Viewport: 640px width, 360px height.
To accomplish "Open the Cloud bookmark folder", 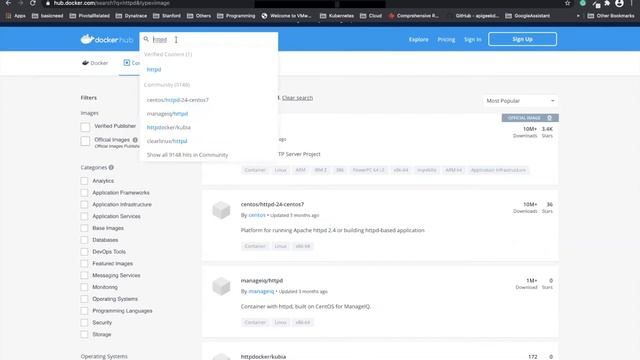I will click(x=371, y=16).
